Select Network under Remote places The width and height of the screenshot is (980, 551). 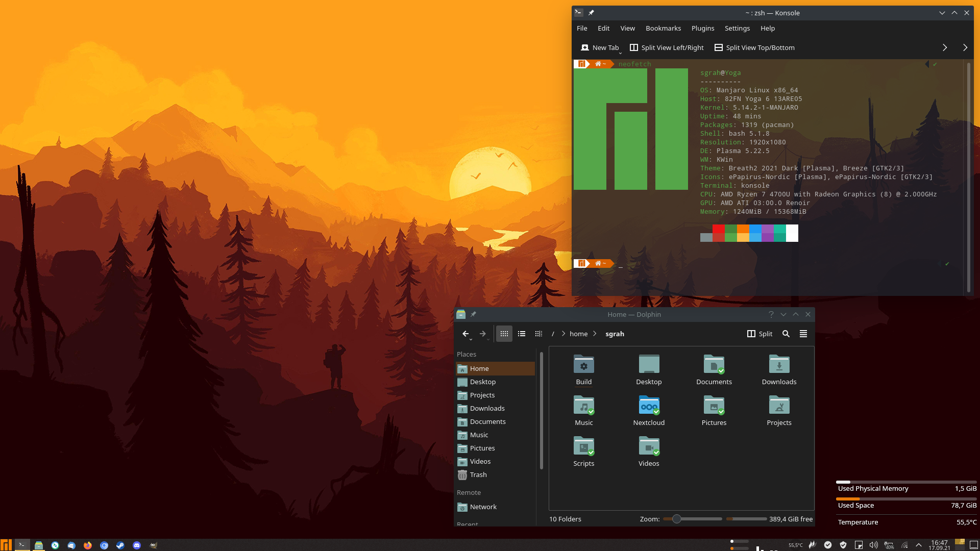pyautogui.click(x=495, y=507)
